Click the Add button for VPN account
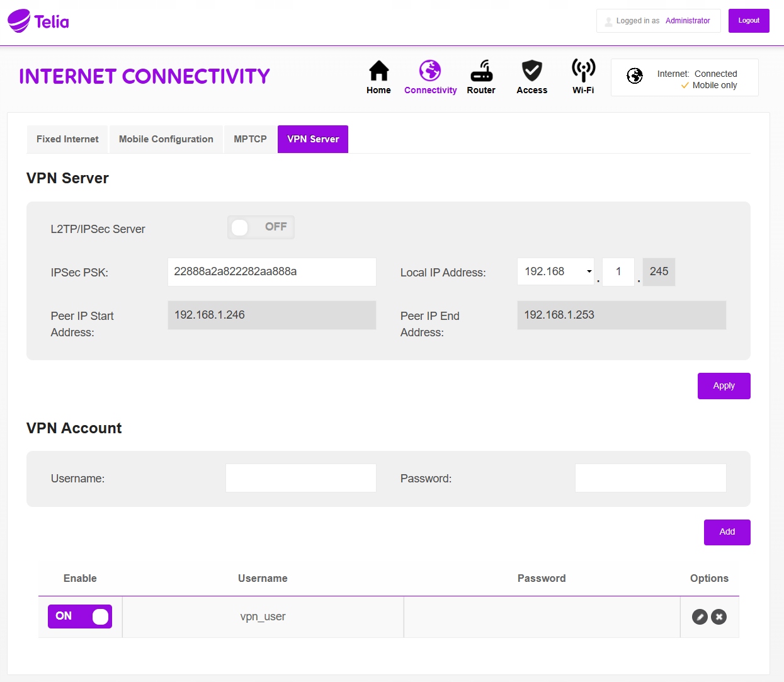The height and width of the screenshot is (682, 784). (727, 532)
